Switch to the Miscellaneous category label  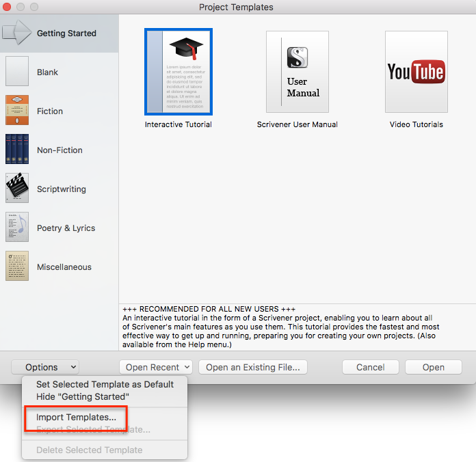(x=64, y=267)
